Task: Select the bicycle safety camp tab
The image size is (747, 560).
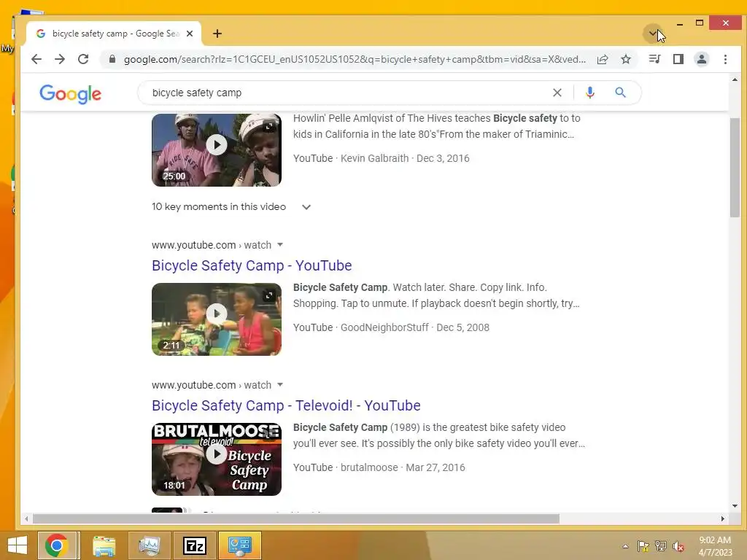Action: click(115, 34)
